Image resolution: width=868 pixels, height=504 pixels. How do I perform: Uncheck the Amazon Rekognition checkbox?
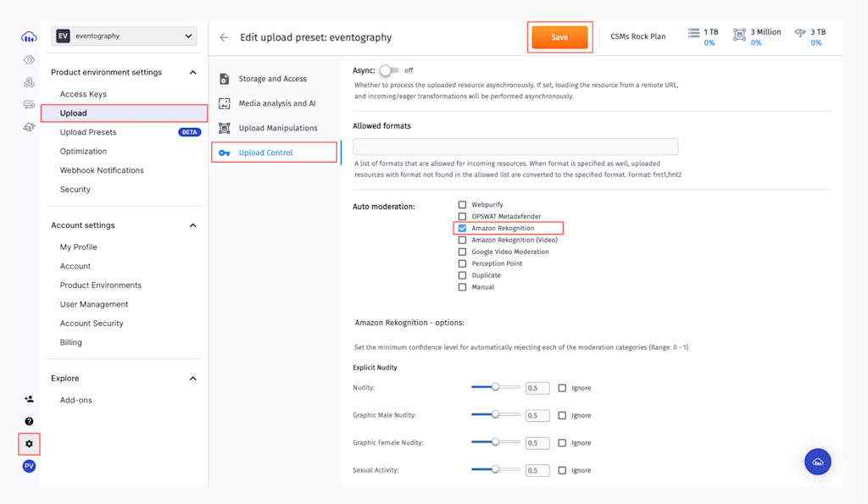(463, 229)
